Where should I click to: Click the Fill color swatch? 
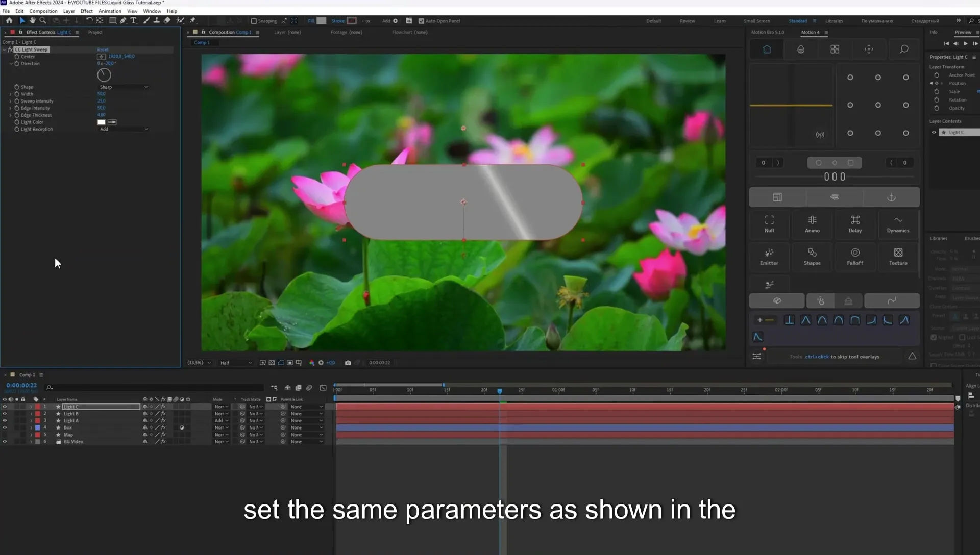[321, 21]
